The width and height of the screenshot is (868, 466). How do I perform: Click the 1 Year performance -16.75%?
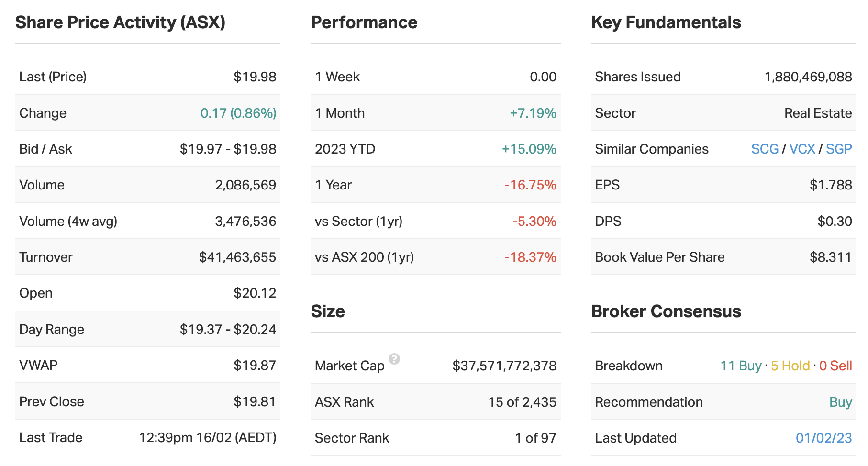click(x=530, y=185)
